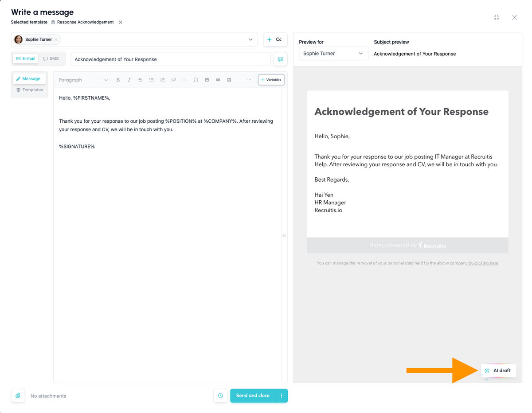Click Send and close
532x413 pixels.
[x=253, y=395]
